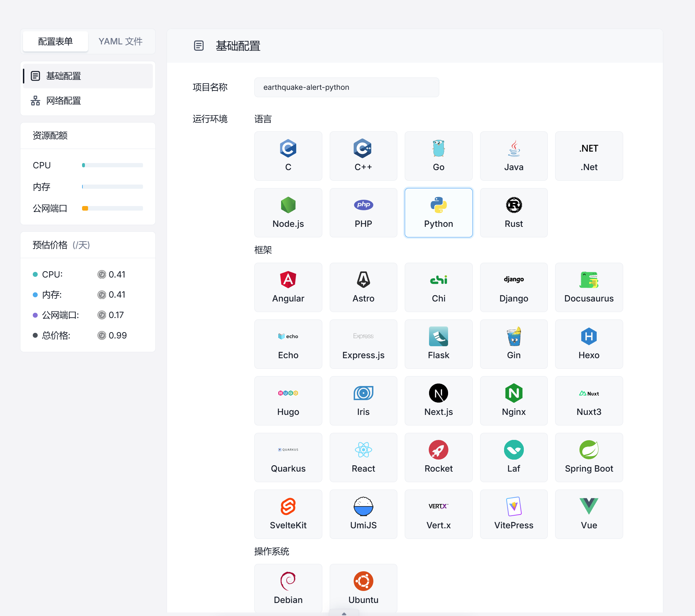Select the Vert.x framework card

[x=439, y=514]
